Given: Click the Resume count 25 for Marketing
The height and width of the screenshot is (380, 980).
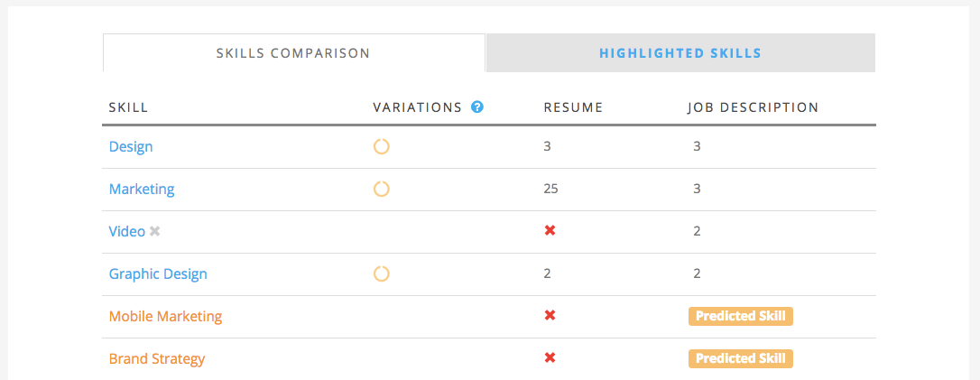Looking at the screenshot, I should (550, 189).
